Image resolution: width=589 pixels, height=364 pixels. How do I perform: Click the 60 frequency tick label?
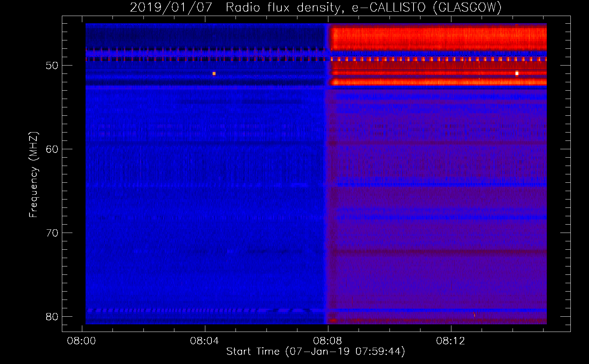[x=52, y=149]
